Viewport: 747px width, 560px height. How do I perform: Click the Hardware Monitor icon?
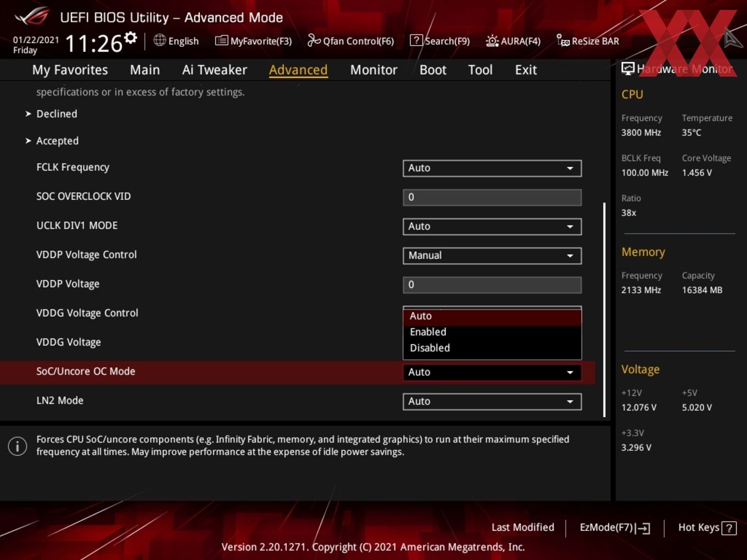[628, 68]
